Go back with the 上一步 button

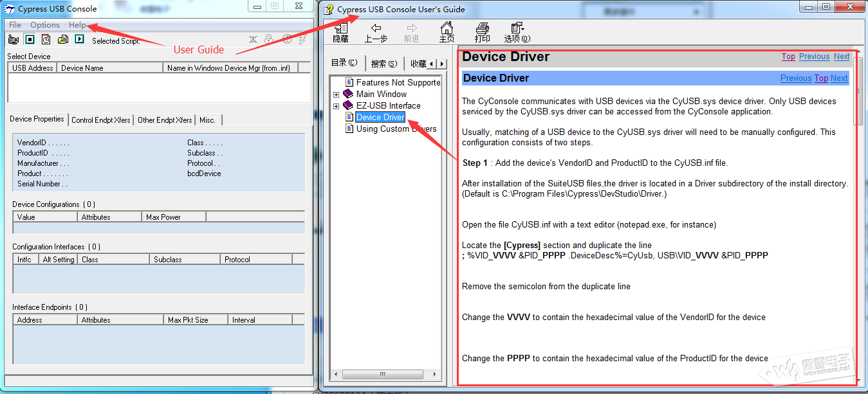376,33
